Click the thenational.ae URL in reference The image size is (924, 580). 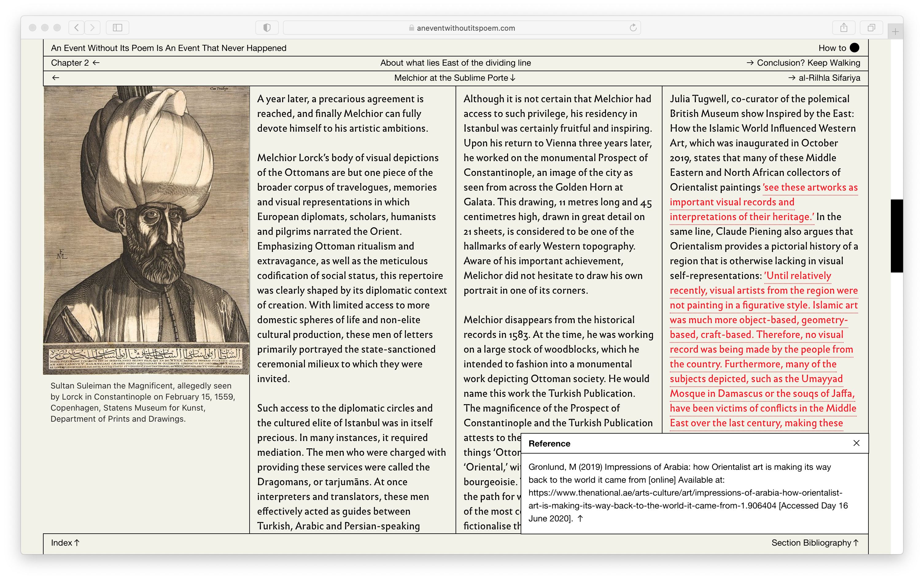click(685, 499)
